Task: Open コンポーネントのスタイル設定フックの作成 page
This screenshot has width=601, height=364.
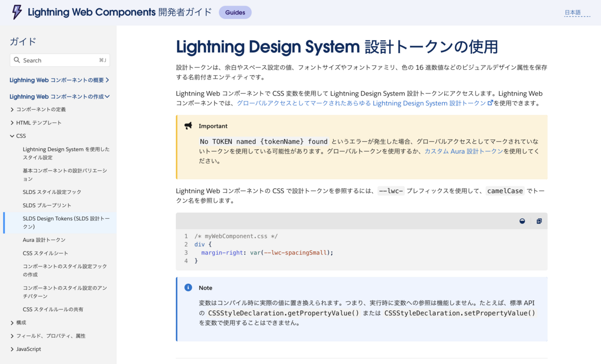Action: [65, 270]
